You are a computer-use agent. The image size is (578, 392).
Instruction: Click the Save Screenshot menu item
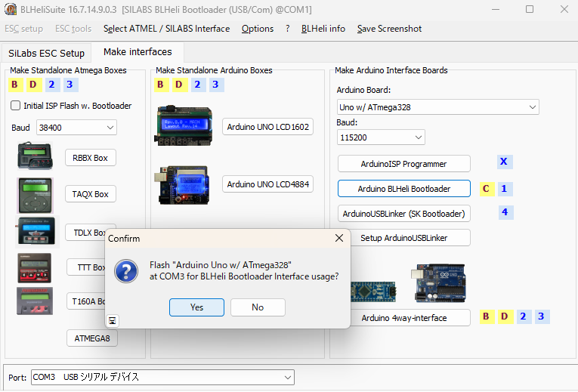[x=389, y=29]
